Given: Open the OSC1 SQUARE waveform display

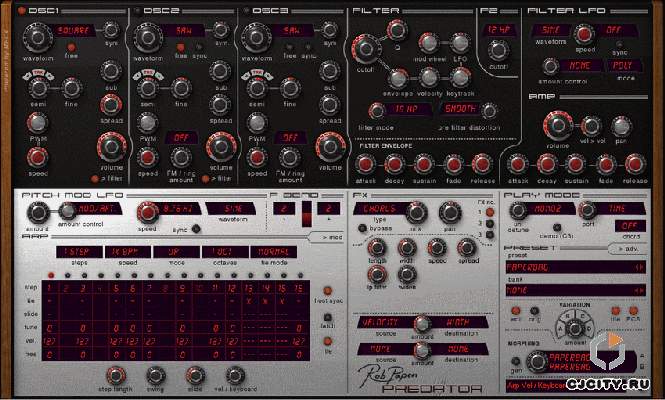Looking at the screenshot, I should point(75,31).
